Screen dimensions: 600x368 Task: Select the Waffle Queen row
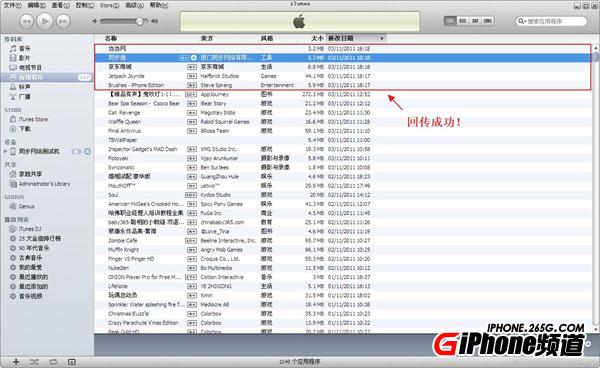tap(343, 122)
